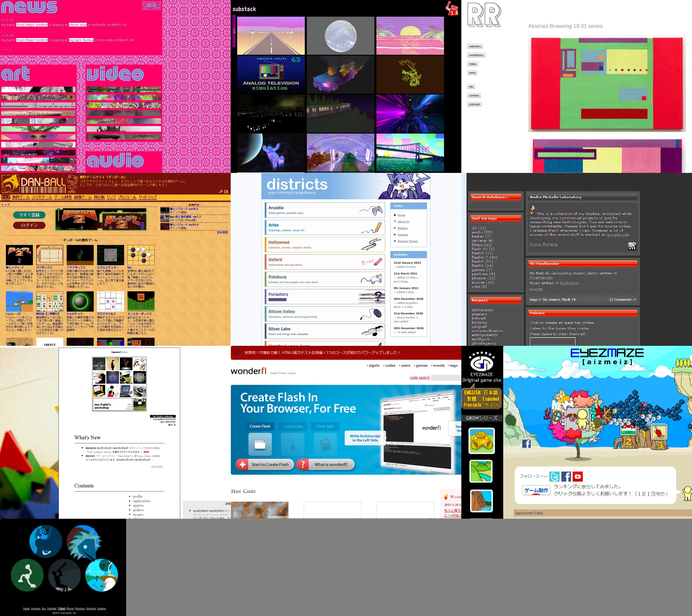
Task: Click the Create Flash window icon on wonderfl
Action: click(x=260, y=444)
